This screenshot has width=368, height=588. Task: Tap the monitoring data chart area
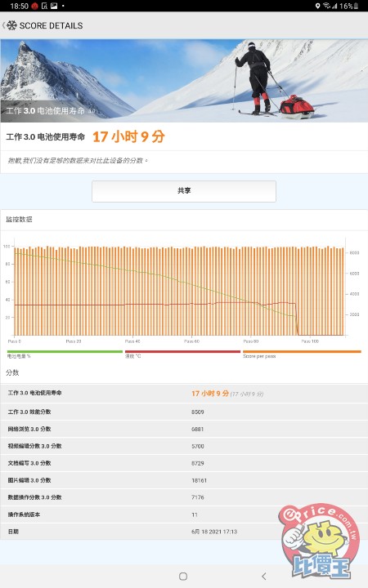[x=179, y=287]
